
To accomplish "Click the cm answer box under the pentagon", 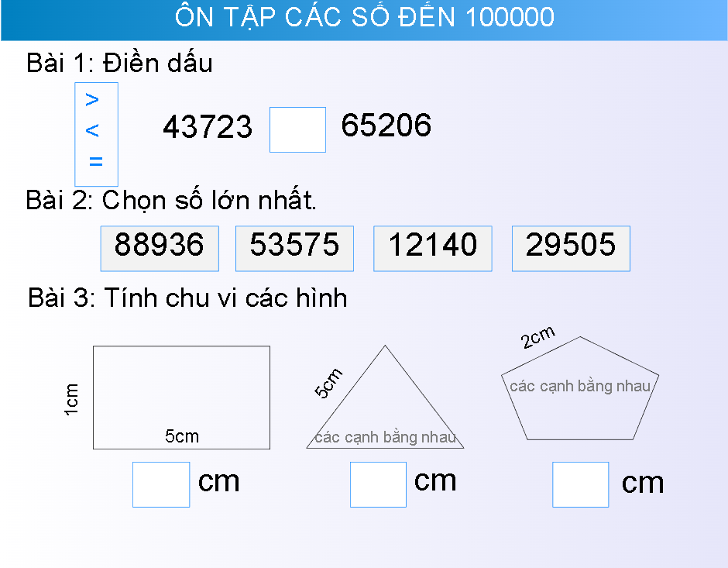I will tap(579, 484).
